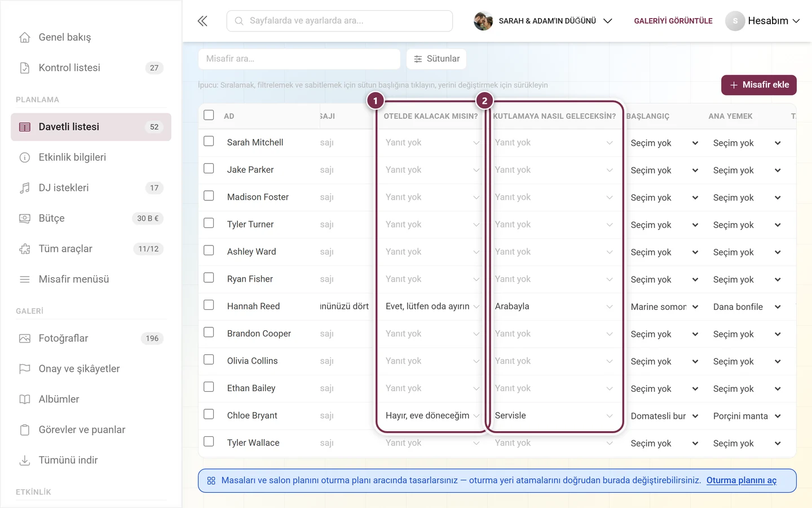
Task: Open Fotoğraflar from the sidebar
Action: point(91,339)
